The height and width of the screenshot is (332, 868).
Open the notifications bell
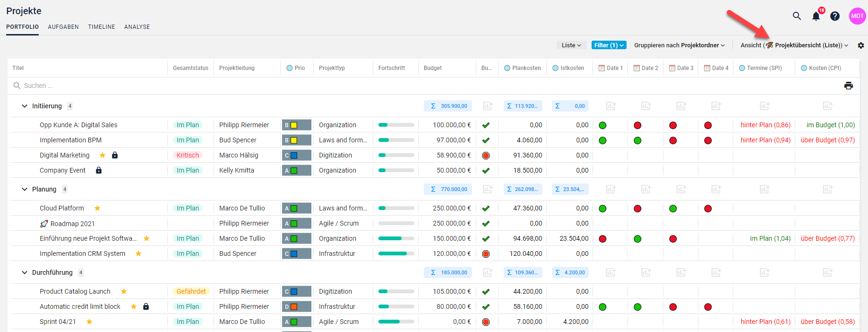[x=816, y=17]
